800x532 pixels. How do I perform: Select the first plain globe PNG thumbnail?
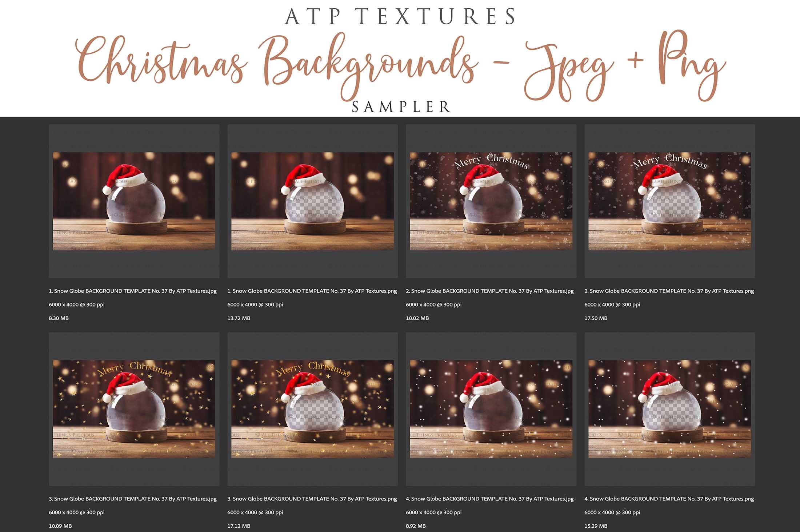[x=312, y=201]
